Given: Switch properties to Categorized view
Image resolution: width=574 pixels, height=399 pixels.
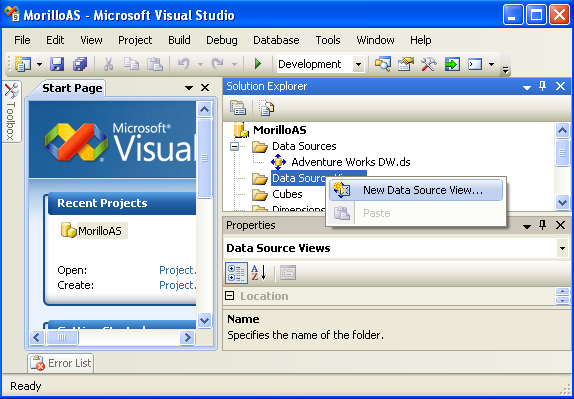Looking at the screenshot, I should 236,273.
